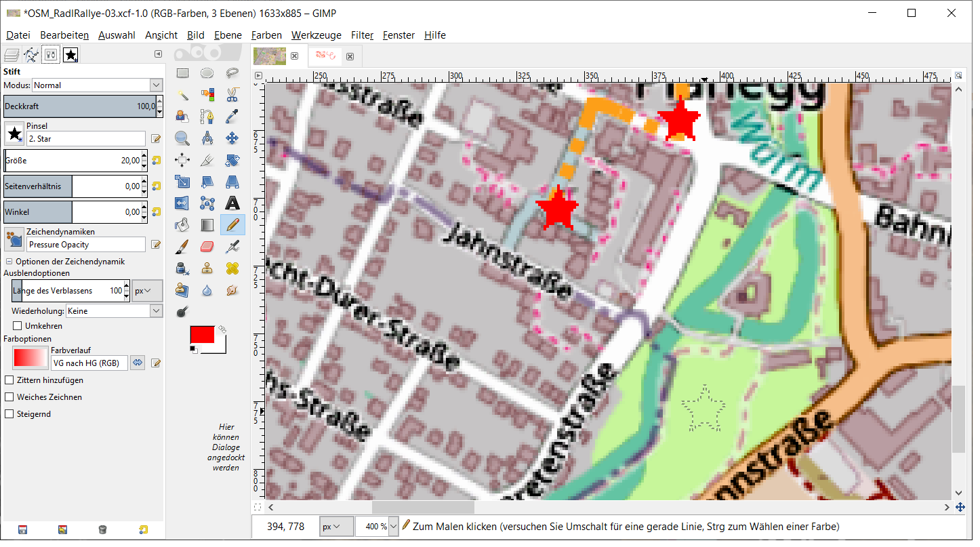Viewport: 980px width, 547px height.
Task: Activate the Bucket Fill tool
Action: 182,225
